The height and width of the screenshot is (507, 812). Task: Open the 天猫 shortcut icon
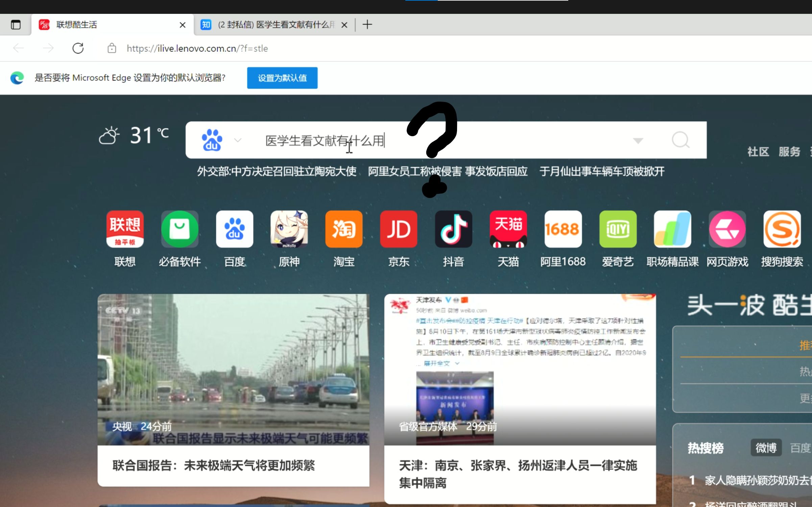pos(508,229)
